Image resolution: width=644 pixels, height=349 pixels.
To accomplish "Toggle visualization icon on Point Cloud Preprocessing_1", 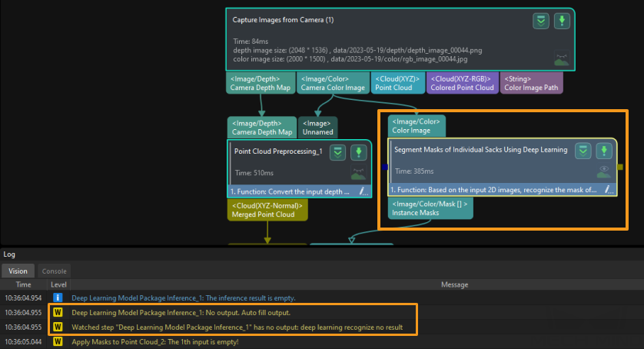I will pos(357,173).
